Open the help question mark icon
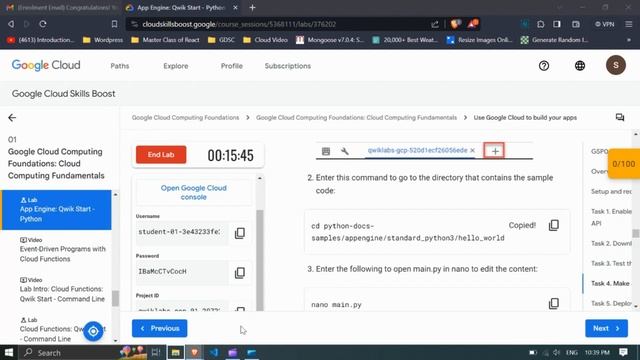Screen dimensions: 640x360 click(x=544, y=66)
